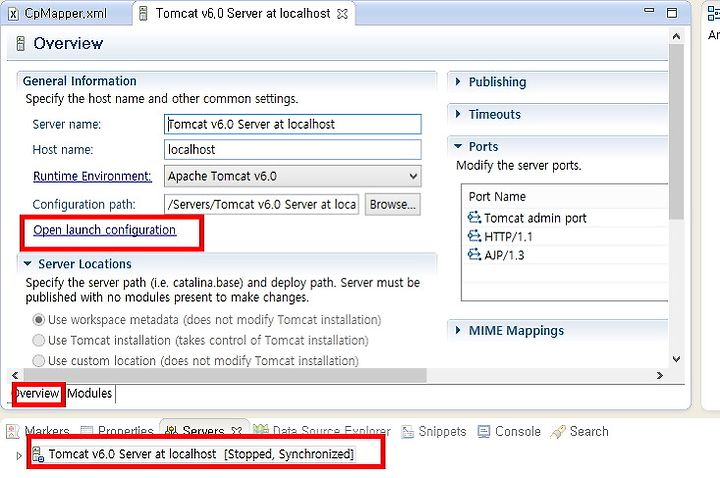Click the scroll down arrow
Viewport: 720px width, 478px height.
[676, 359]
